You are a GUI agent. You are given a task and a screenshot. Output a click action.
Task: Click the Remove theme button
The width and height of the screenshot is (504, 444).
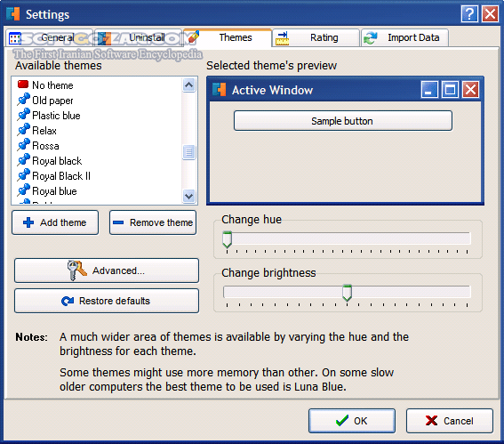(153, 222)
